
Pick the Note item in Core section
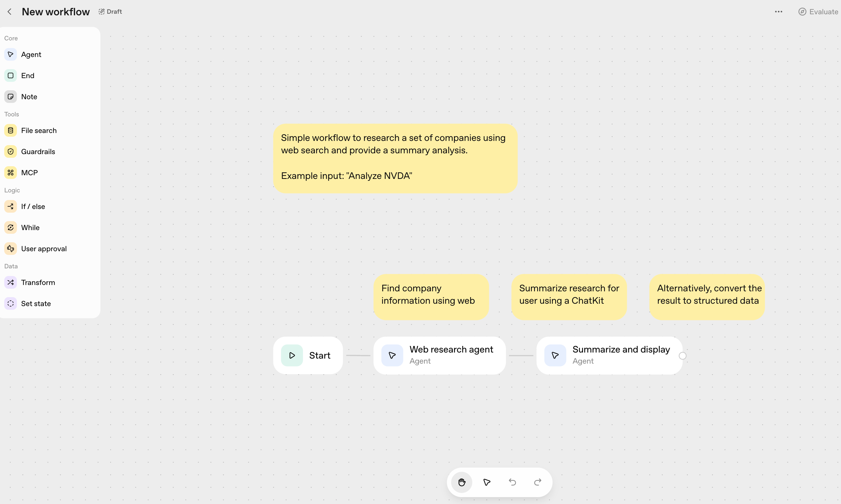[29, 97]
